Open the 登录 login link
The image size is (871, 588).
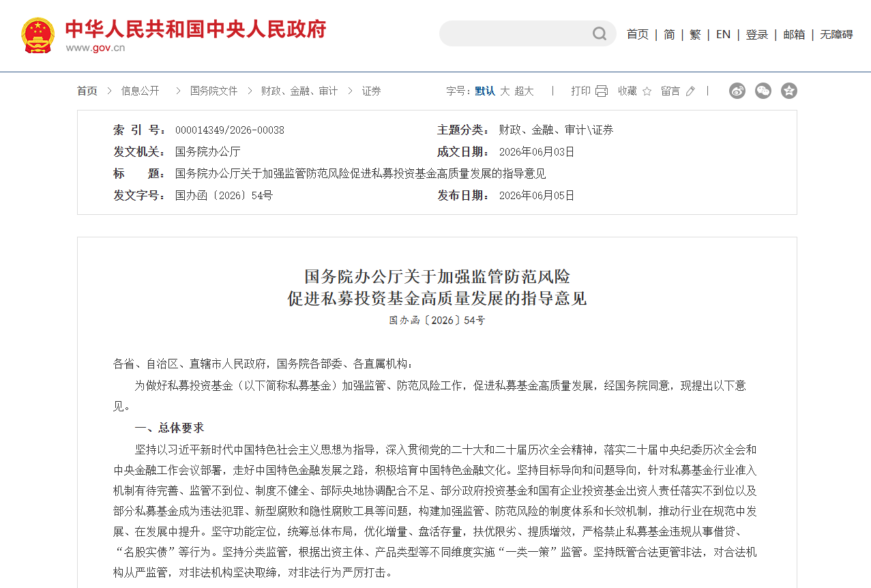tap(757, 34)
